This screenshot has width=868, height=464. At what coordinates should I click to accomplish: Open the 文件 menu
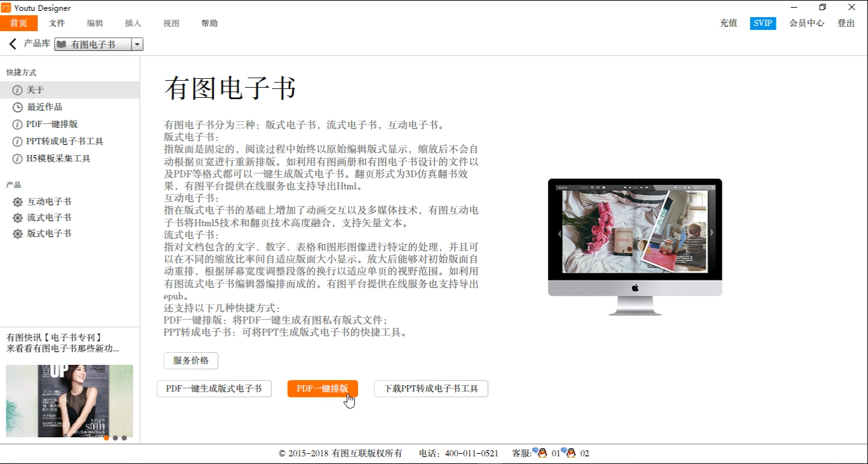pyautogui.click(x=57, y=23)
